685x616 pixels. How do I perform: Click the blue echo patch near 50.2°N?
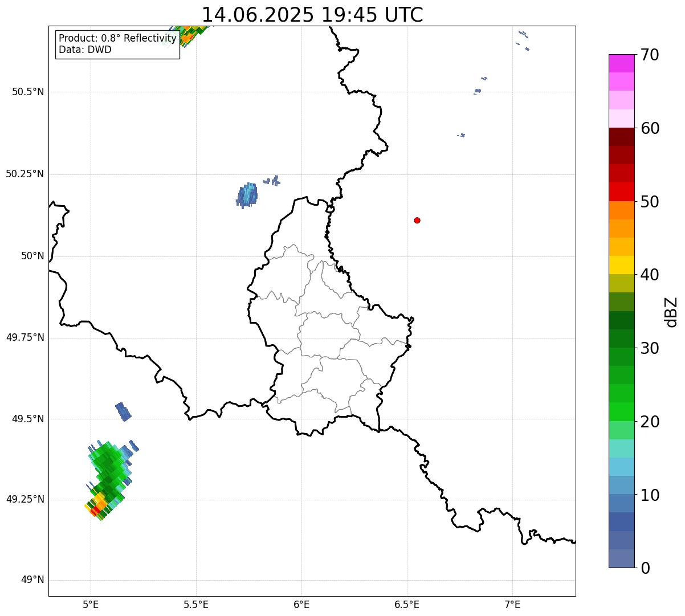(247, 195)
